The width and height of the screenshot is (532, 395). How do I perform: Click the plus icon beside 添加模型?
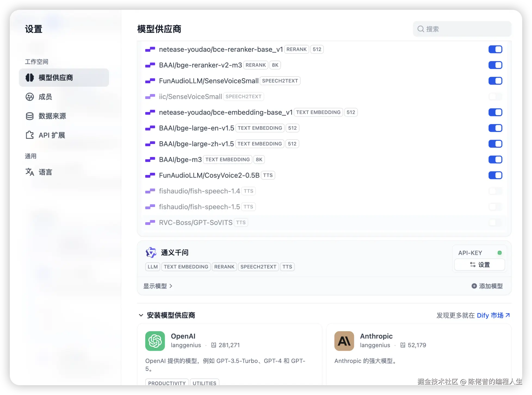pos(474,286)
